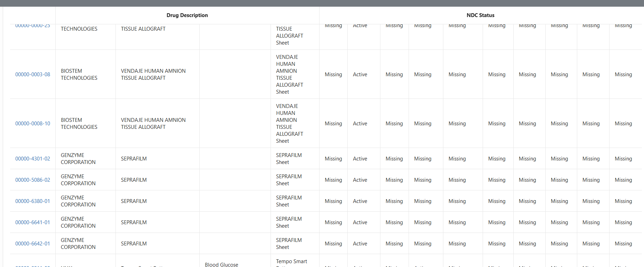Click GENZYME CORPORATION in 00000-5086-02 row
The width and height of the screenshot is (644, 267).
(78, 180)
